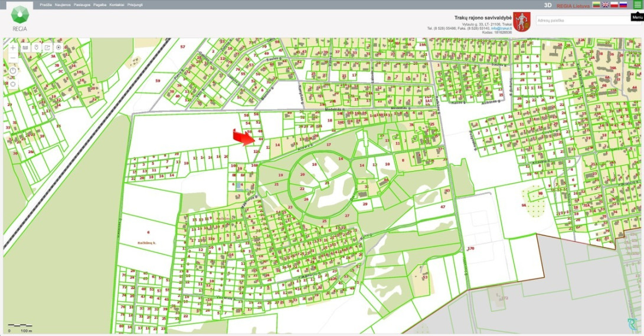Screen dimensions: 644x336
Task: Zoom out with the minus button
Action: [x=13, y=58]
